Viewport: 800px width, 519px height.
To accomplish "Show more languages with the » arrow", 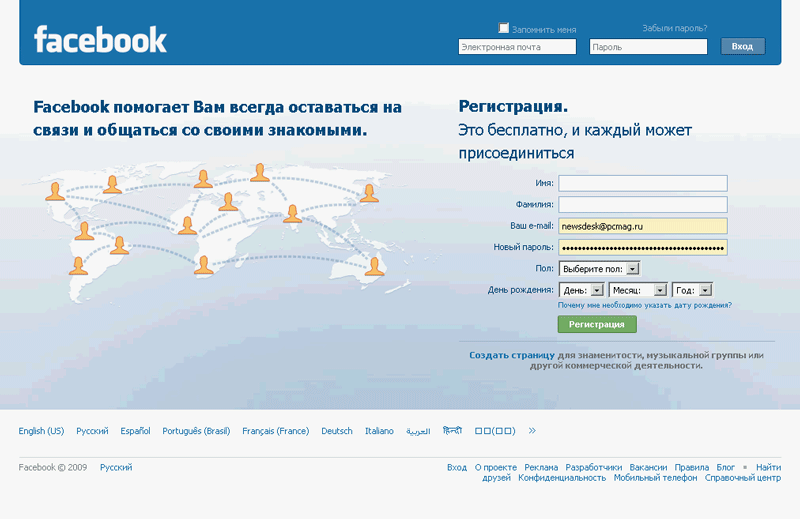I will [x=532, y=431].
